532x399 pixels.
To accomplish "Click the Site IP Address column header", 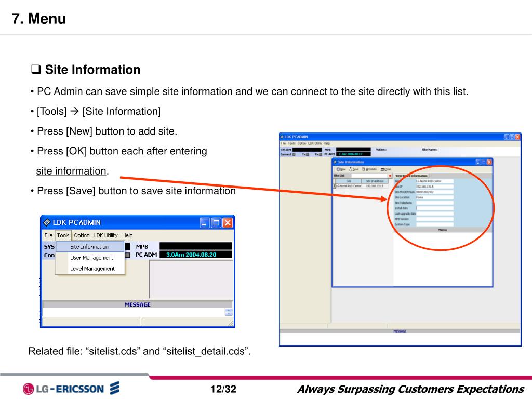I will pos(375,181).
